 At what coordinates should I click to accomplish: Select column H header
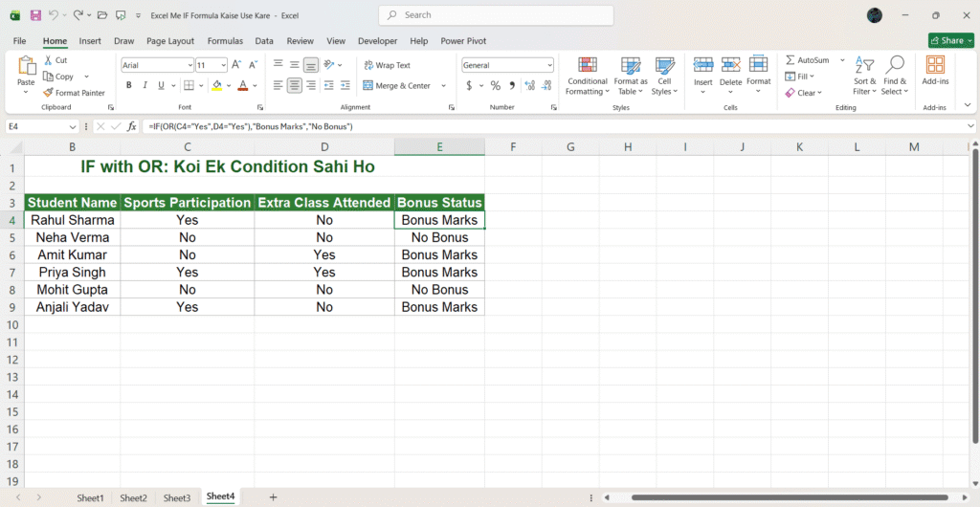click(x=628, y=146)
